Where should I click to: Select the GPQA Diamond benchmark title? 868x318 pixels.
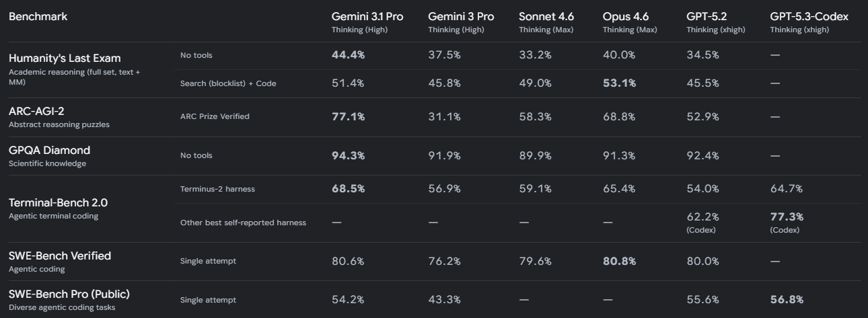(x=49, y=150)
